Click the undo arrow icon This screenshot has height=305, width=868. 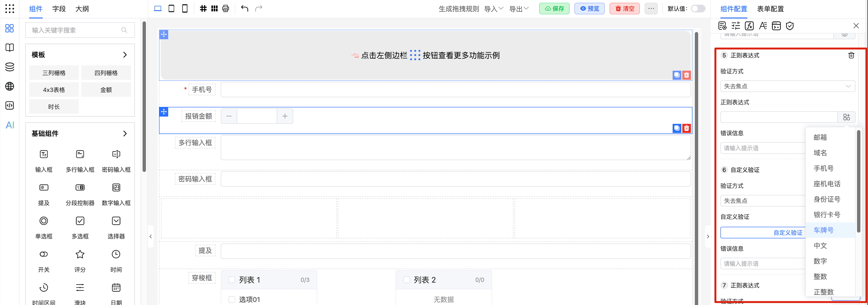coord(245,9)
